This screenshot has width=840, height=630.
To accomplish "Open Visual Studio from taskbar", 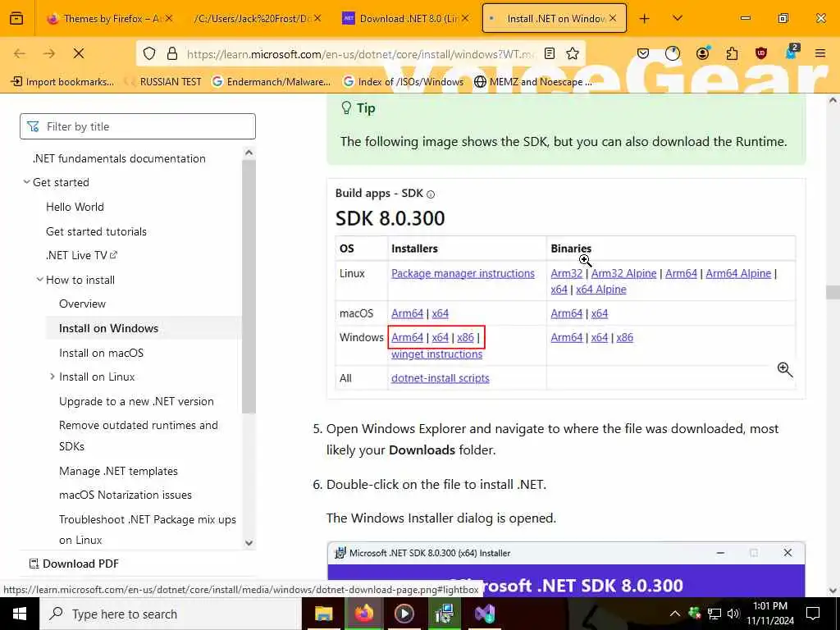I will [x=485, y=614].
